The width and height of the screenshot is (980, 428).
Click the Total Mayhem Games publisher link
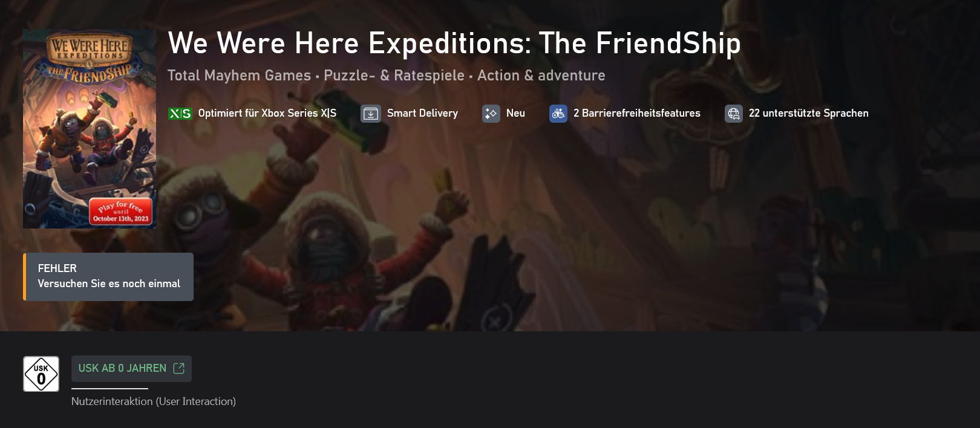pos(239,76)
